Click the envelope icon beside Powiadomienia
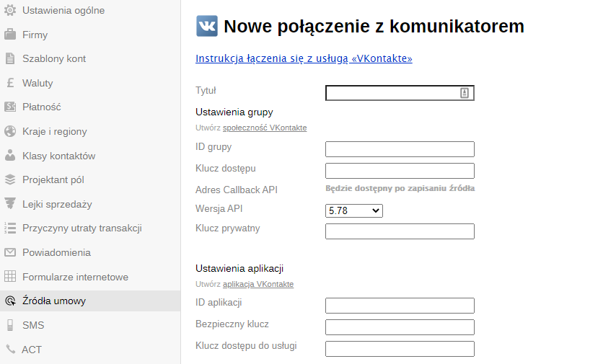The image size is (616, 364). 10,252
